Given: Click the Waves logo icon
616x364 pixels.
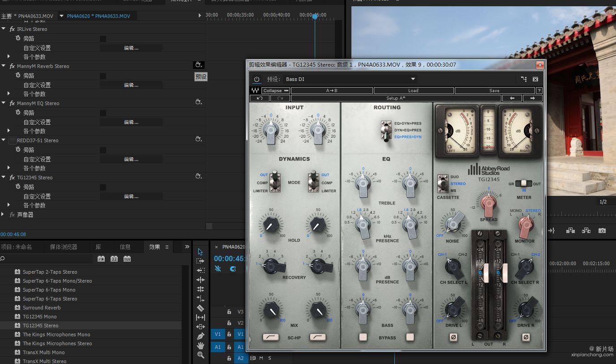Looking at the screenshot, I should click(x=256, y=90).
